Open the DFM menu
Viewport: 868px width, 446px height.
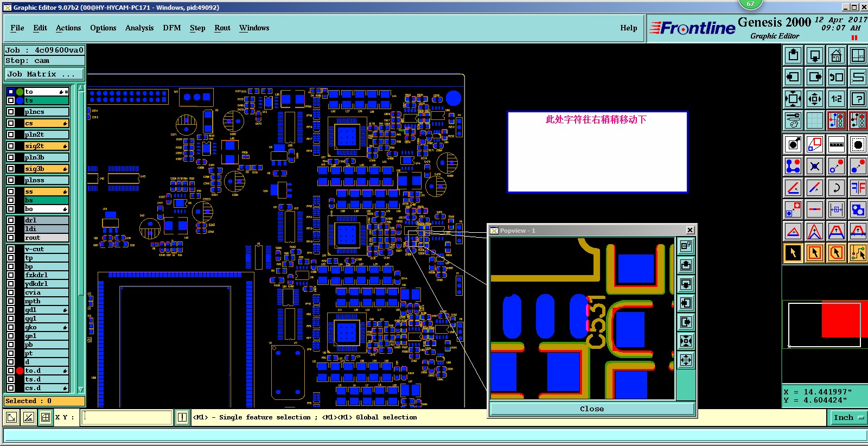[172, 28]
